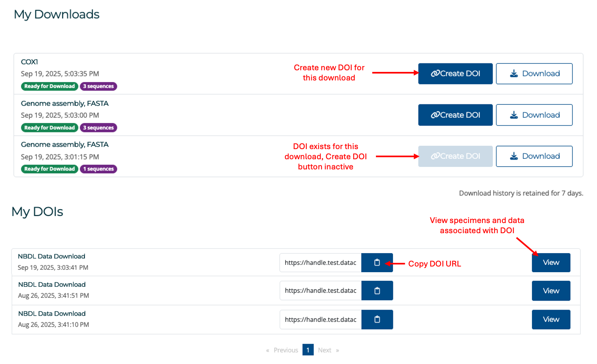The width and height of the screenshot is (597, 364).
Task: Click the COX1 Ready for Download badge
Action: (x=49, y=86)
